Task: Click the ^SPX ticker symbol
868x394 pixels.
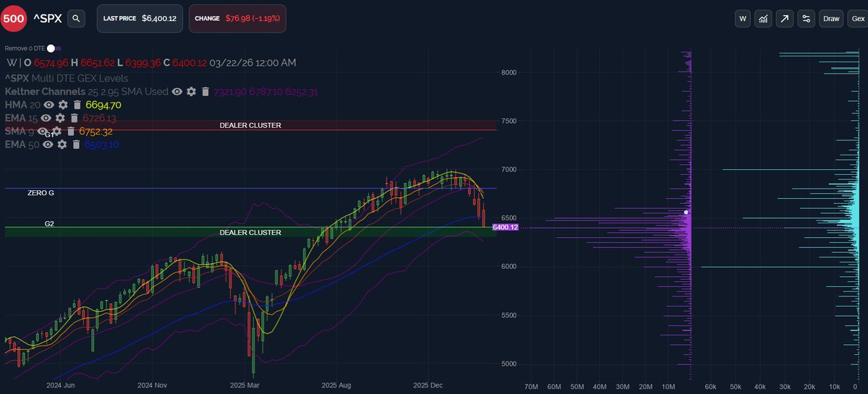Action: pyautogui.click(x=48, y=19)
